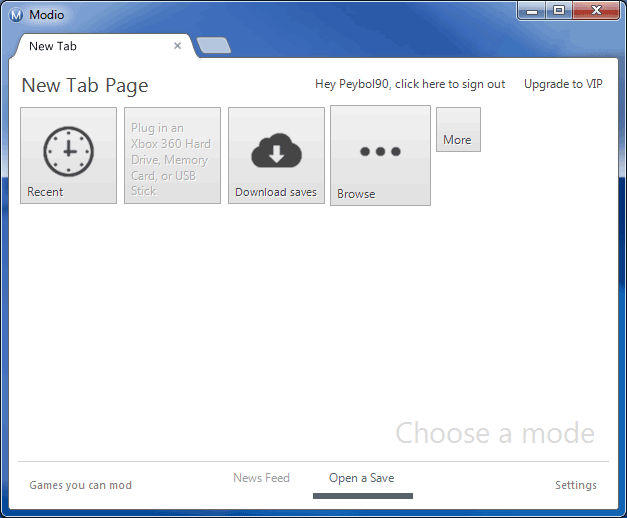Viewport: 627px width, 518px height.
Task: Open a new blank tab
Action: [214, 45]
